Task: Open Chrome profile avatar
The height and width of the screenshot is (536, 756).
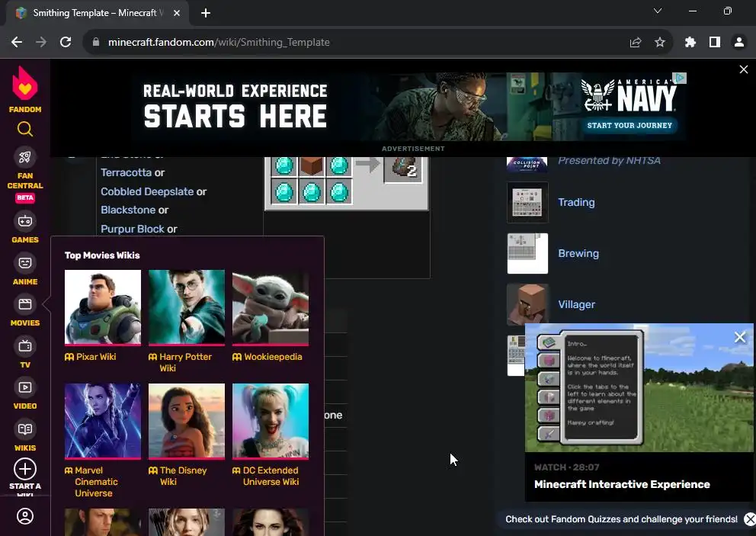Action: click(738, 43)
